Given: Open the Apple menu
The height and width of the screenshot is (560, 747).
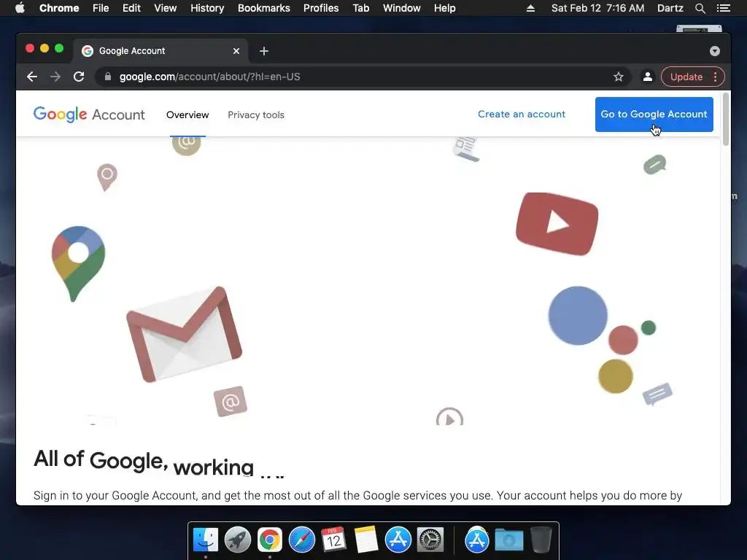Looking at the screenshot, I should pyautogui.click(x=20, y=8).
